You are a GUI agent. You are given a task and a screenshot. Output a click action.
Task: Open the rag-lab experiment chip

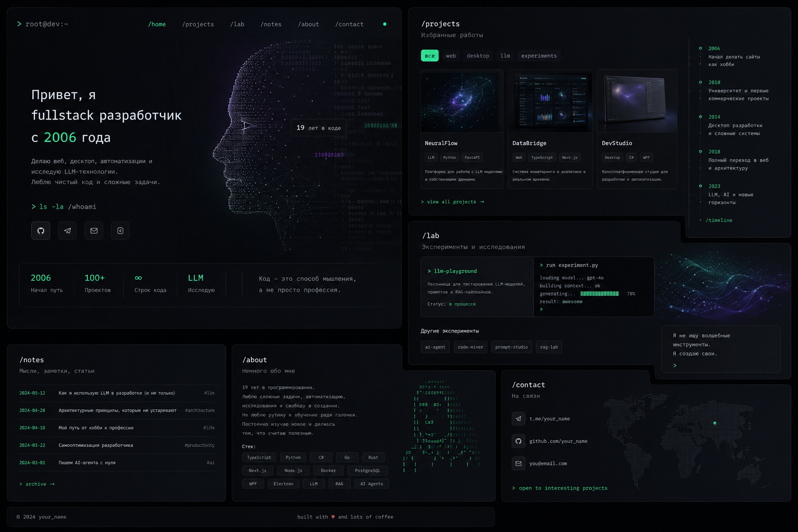tap(549, 347)
